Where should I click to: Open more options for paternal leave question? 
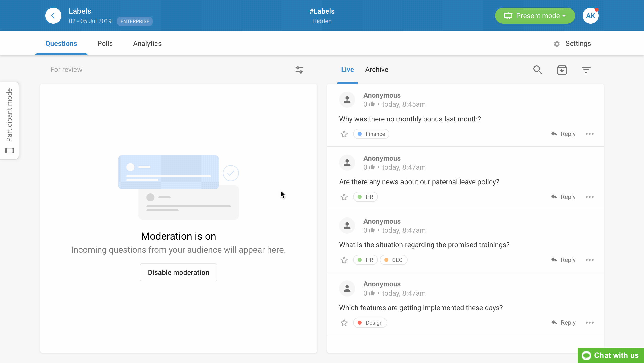pyautogui.click(x=589, y=197)
